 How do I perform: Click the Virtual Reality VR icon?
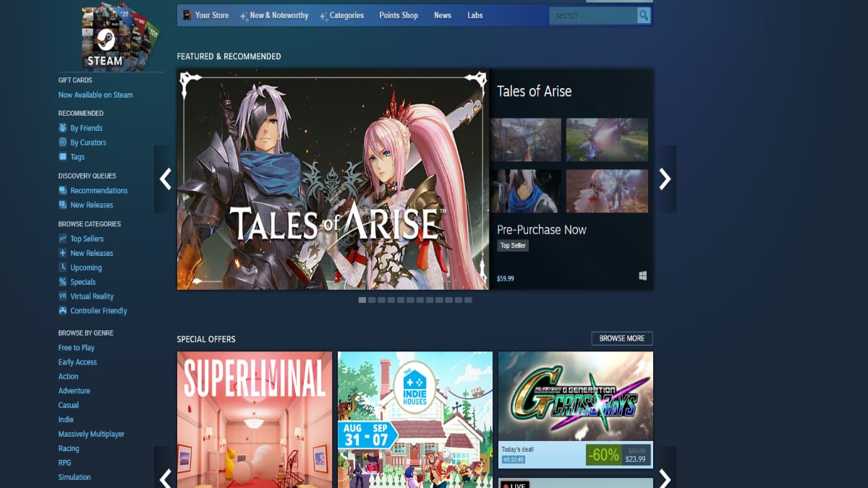tap(64, 296)
